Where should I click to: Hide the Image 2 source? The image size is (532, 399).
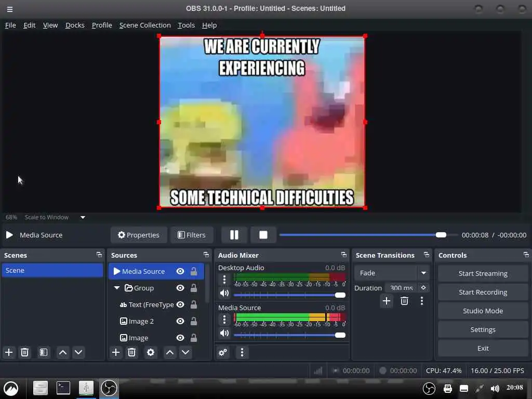180,321
